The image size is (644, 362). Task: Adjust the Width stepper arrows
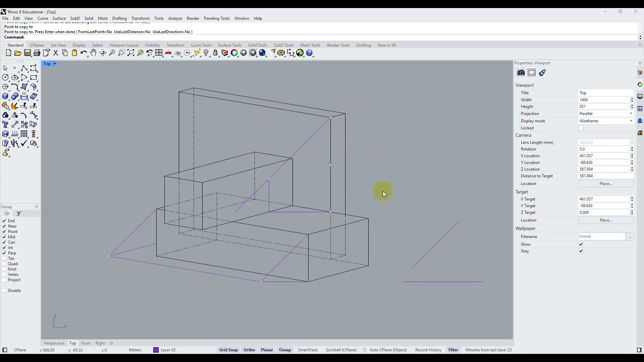pyautogui.click(x=632, y=100)
